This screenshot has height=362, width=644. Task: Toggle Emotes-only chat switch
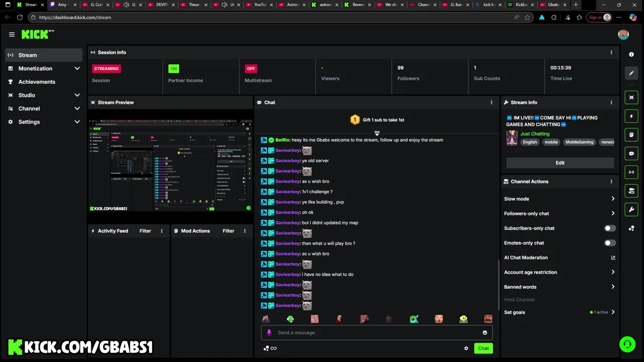pyautogui.click(x=610, y=243)
